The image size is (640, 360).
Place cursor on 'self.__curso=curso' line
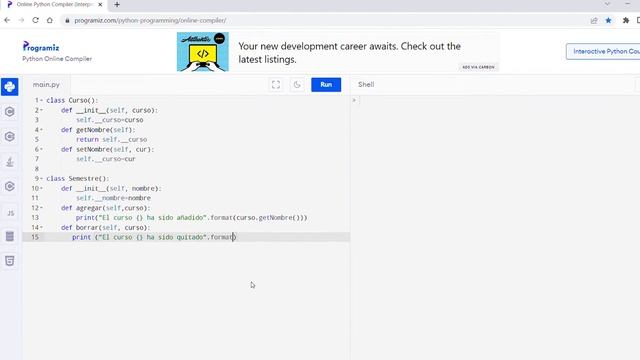[109, 120]
